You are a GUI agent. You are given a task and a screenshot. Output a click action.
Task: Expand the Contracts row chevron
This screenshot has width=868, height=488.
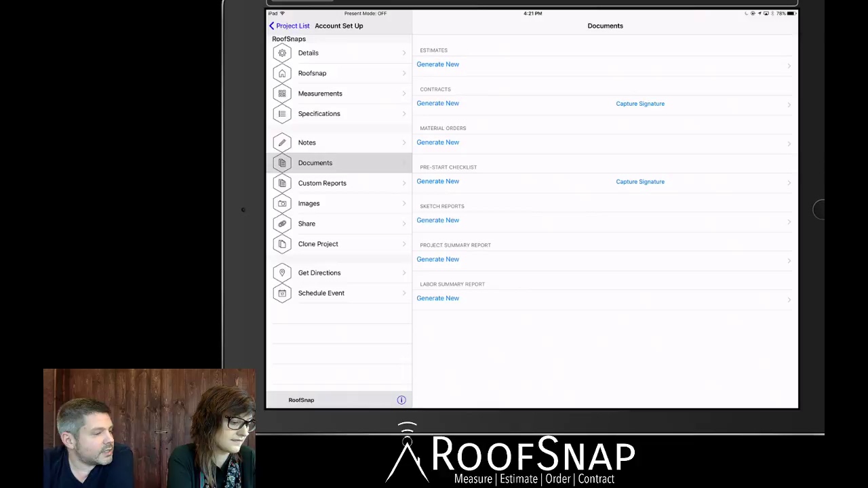(x=789, y=104)
